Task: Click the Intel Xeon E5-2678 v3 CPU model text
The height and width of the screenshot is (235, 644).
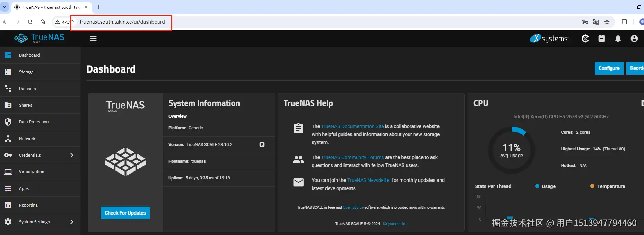Action: pyautogui.click(x=561, y=117)
